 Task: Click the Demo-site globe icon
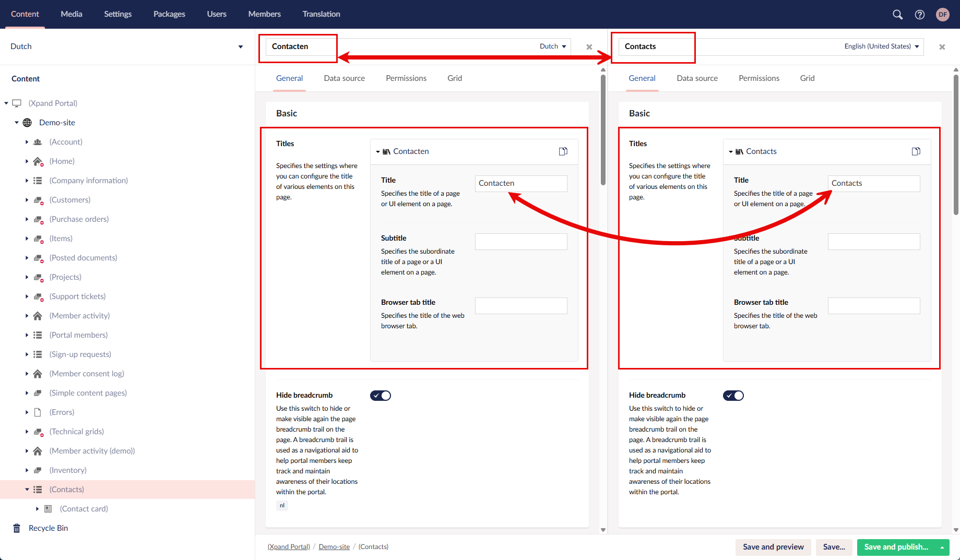point(27,123)
